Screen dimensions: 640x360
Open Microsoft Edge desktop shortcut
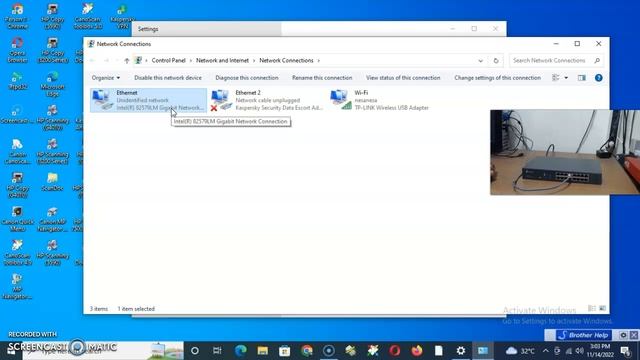pos(52,84)
